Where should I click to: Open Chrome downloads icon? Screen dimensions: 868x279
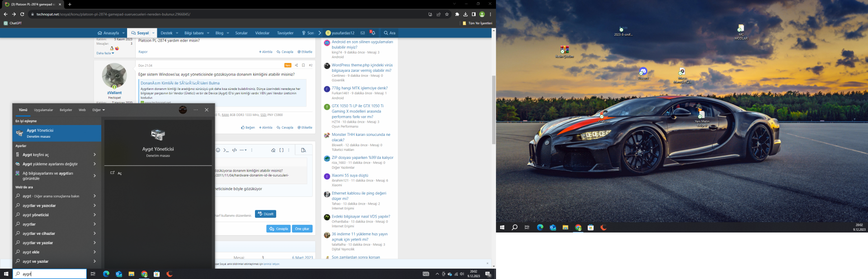point(465,14)
